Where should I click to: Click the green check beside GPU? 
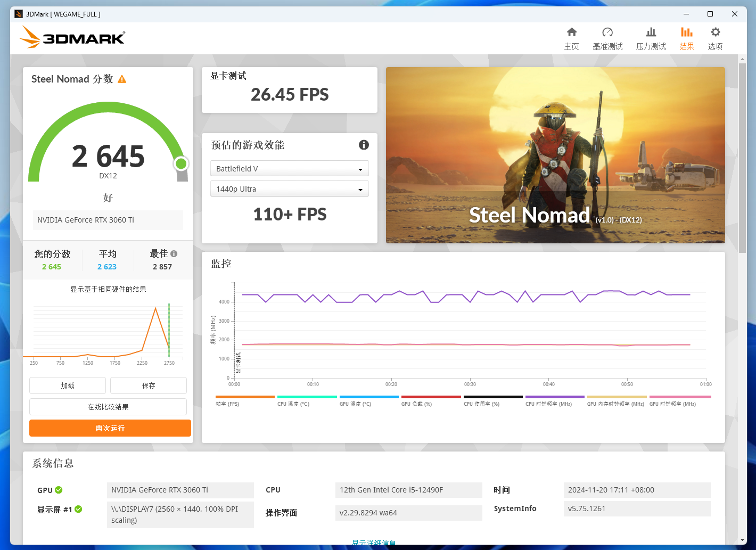pos(59,490)
